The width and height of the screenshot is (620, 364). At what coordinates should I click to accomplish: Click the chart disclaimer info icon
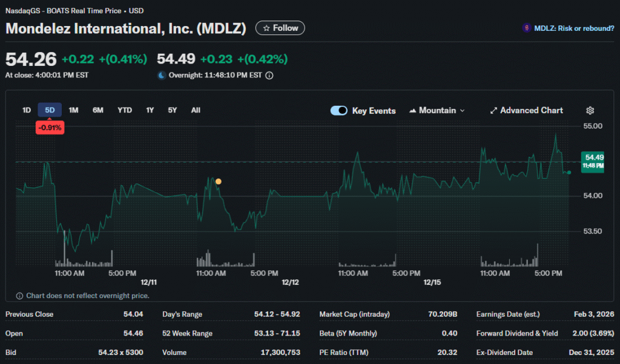click(20, 296)
